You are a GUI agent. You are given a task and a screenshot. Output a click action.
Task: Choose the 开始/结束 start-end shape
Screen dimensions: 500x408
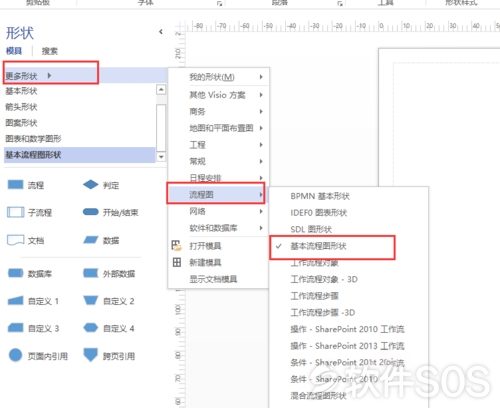click(x=91, y=212)
